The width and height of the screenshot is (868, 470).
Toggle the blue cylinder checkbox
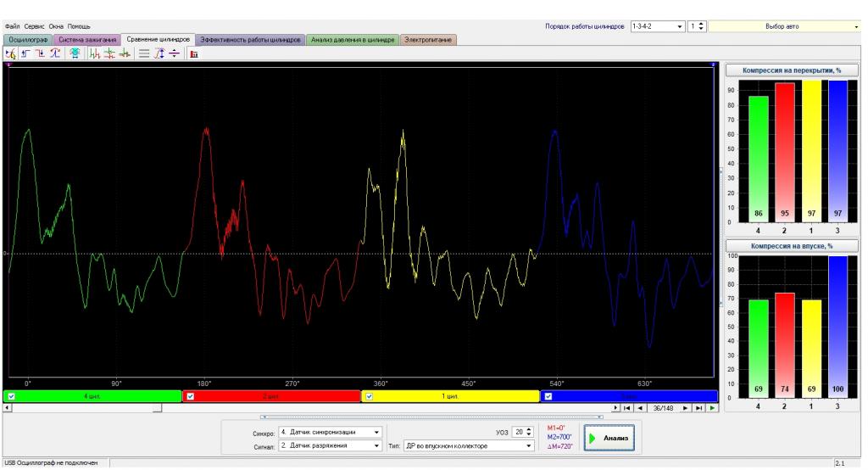(548, 396)
